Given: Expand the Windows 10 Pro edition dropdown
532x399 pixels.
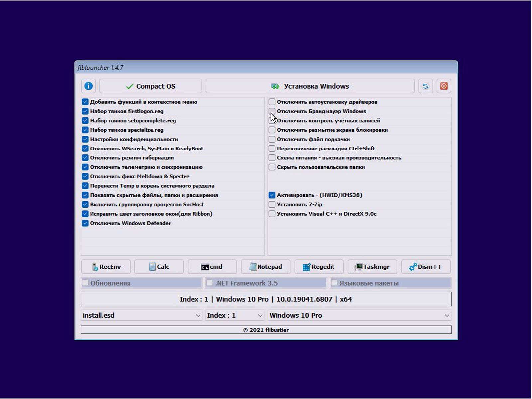Looking at the screenshot, I should [x=359, y=315].
